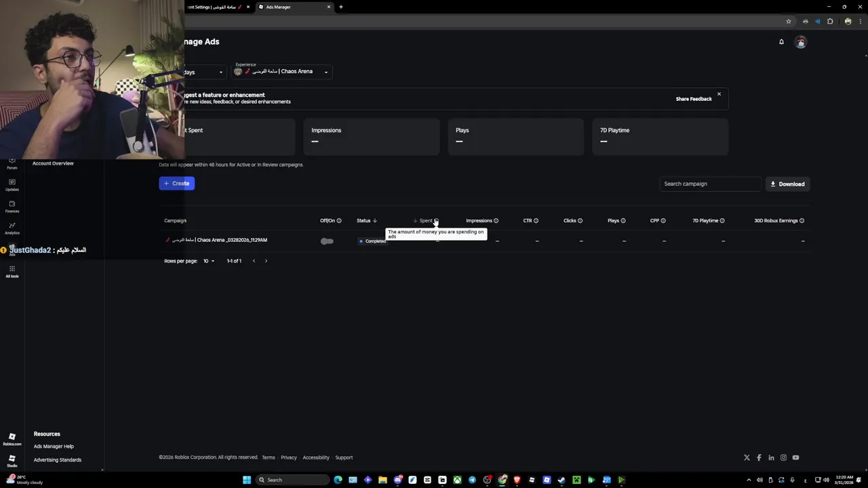Open Roblox Instagram footer link
The image size is (868, 488).
(783, 457)
